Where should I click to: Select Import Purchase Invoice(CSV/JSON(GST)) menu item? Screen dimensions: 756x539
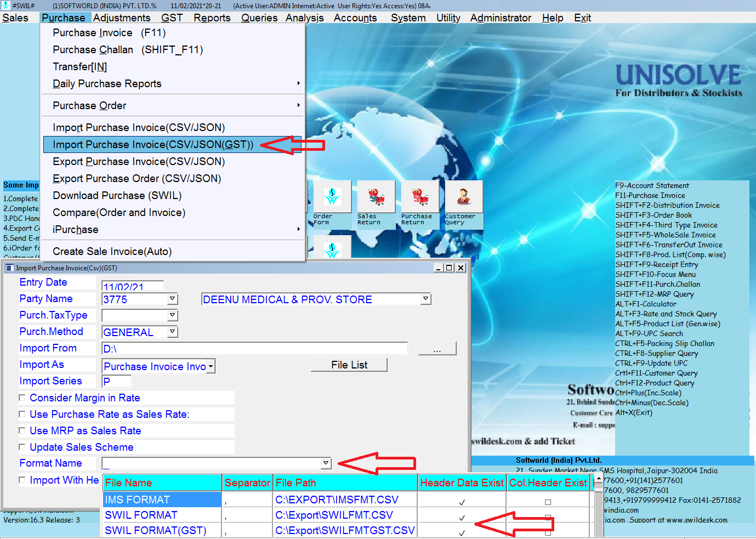[173, 145]
